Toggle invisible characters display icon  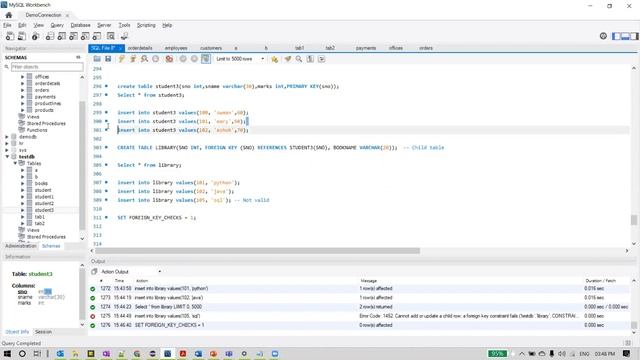(x=310, y=59)
